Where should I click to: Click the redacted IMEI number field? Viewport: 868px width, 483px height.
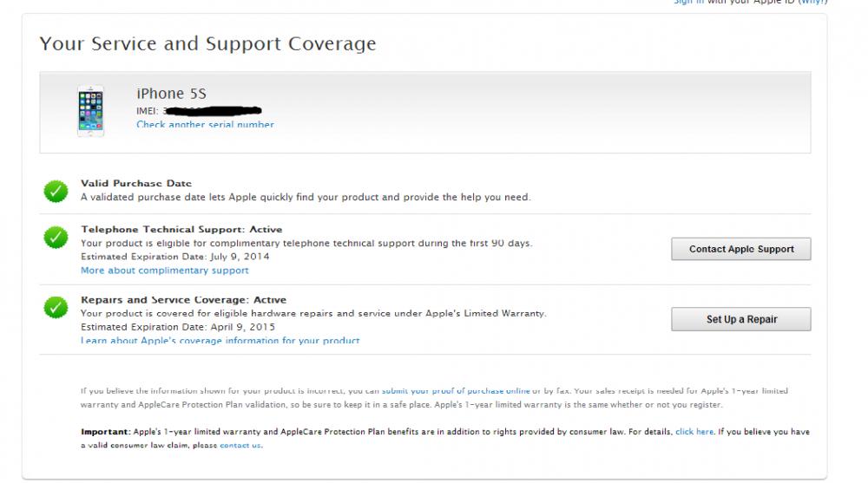pyautogui.click(x=212, y=111)
